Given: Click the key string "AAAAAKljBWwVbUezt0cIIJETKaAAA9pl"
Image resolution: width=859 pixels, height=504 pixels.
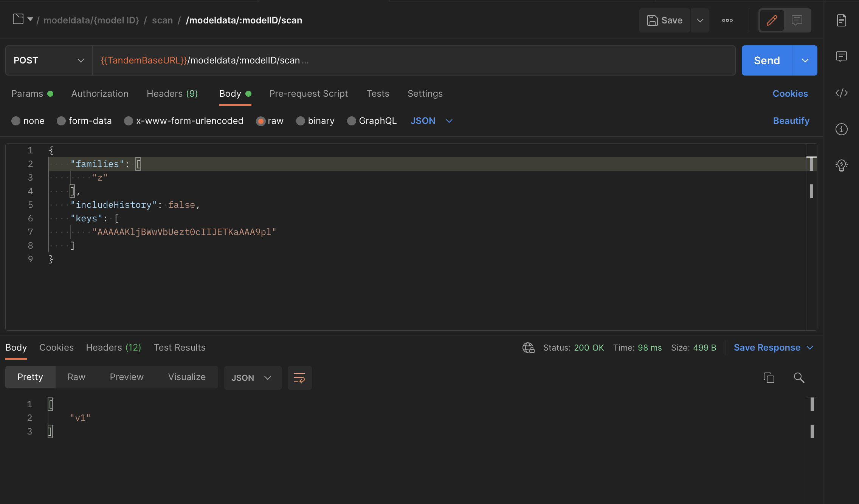Looking at the screenshot, I should click(x=184, y=232).
